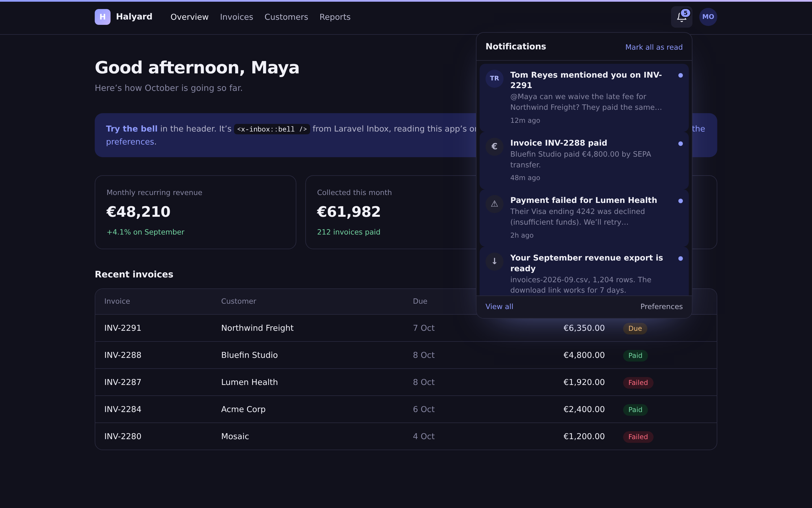Click the Monthly recurring revenue €48,210 value
This screenshot has height=508, width=812.
pos(138,212)
